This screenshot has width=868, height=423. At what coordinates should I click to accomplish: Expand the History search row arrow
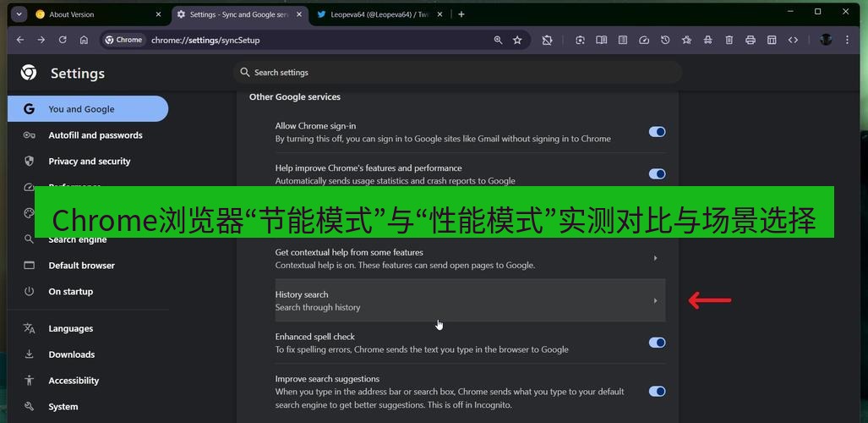pos(655,301)
